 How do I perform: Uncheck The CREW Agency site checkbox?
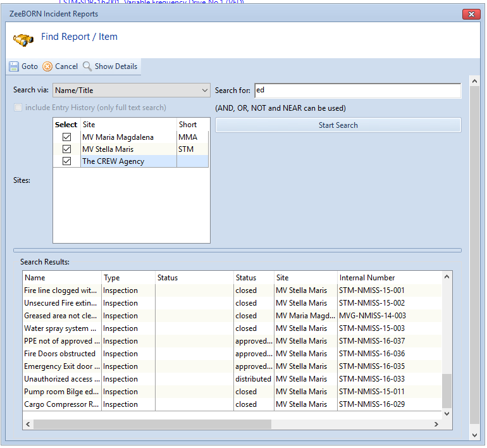coord(67,161)
